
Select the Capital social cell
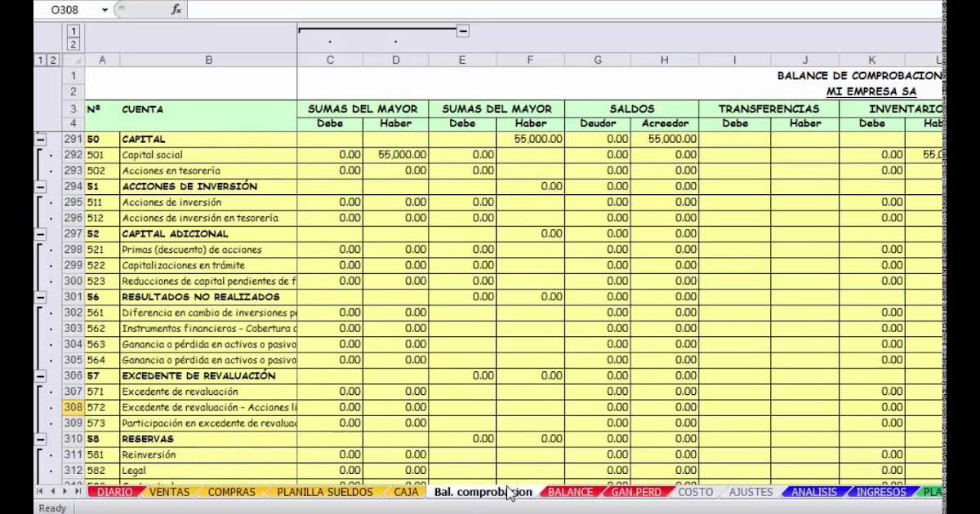click(x=208, y=155)
